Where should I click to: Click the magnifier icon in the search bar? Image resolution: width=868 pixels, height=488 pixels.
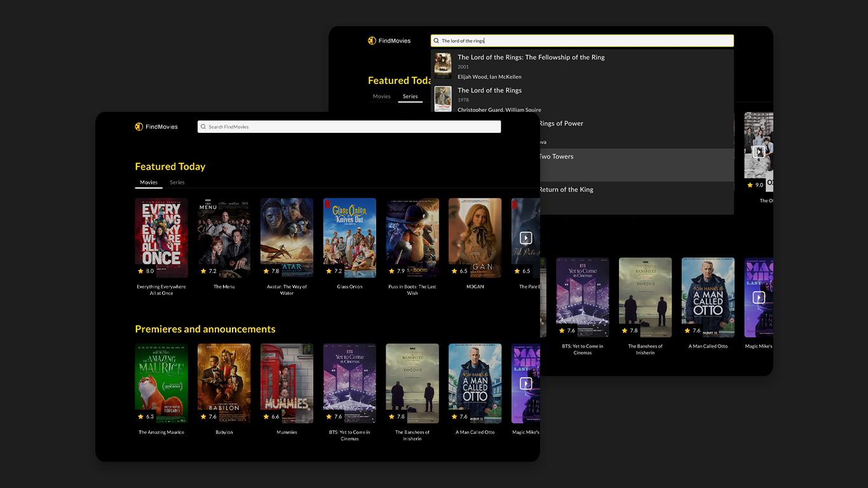click(204, 126)
